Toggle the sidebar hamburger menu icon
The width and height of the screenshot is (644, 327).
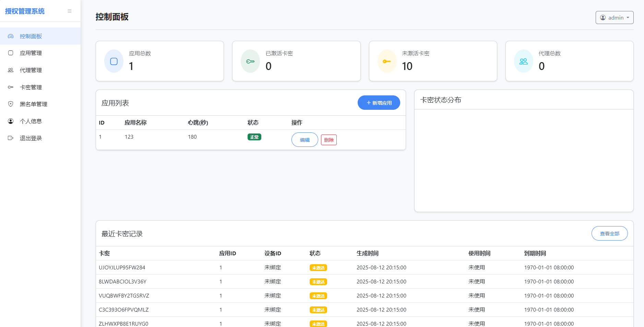coord(70,11)
